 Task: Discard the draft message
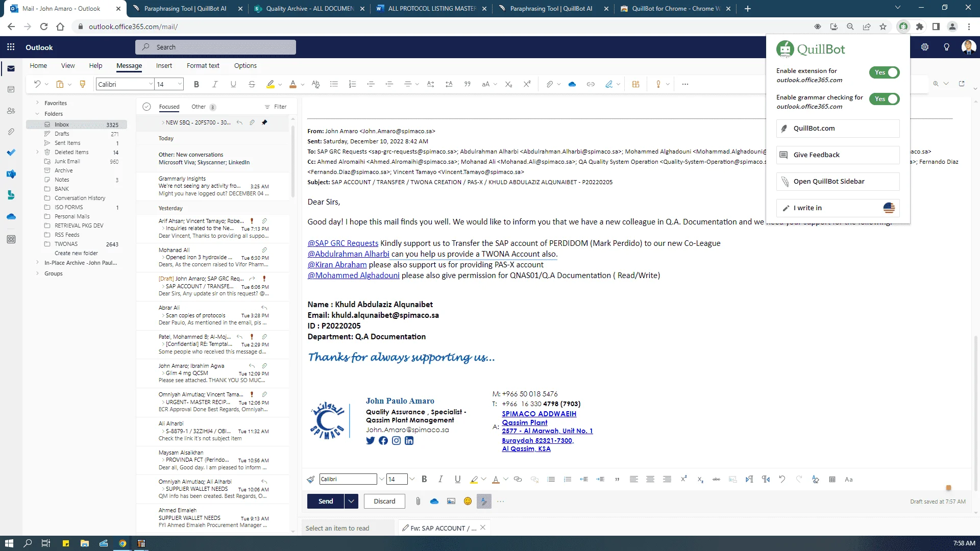[384, 501]
